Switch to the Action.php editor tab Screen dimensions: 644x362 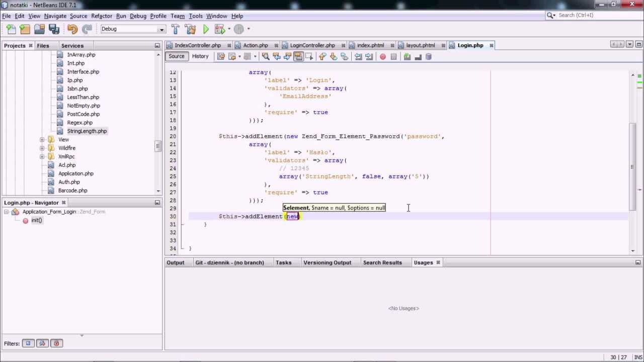(x=256, y=45)
